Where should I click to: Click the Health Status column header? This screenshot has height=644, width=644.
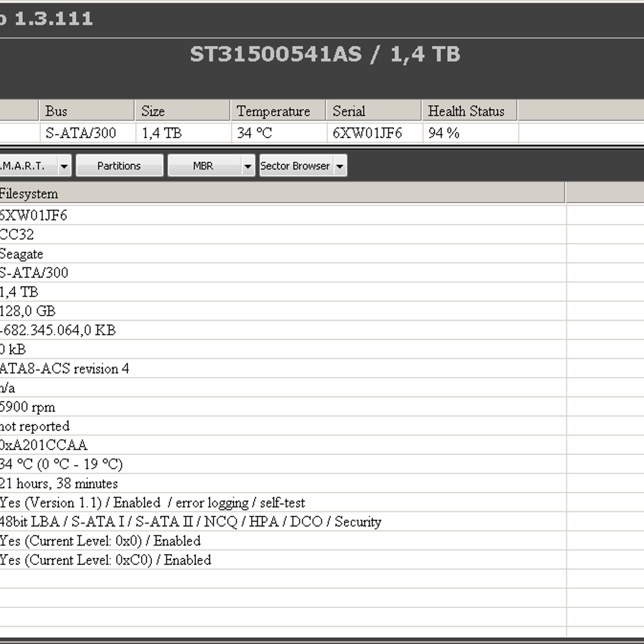tap(470, 111)
